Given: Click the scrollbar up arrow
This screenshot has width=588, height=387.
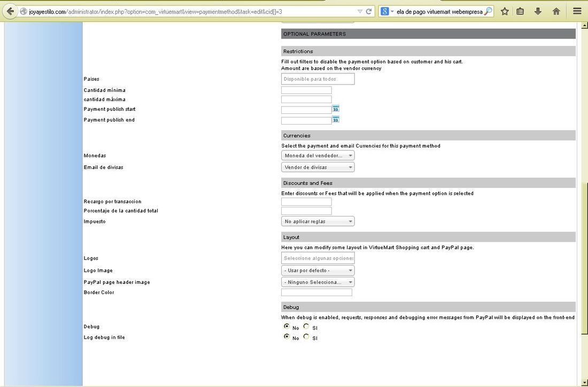Looking at the screenshot, I should point(585,26).
